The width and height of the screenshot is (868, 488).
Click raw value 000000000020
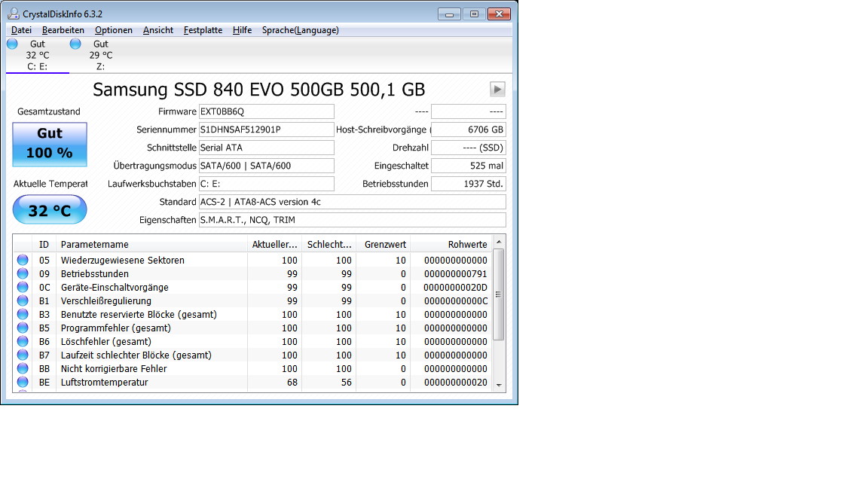pos(456,383)
